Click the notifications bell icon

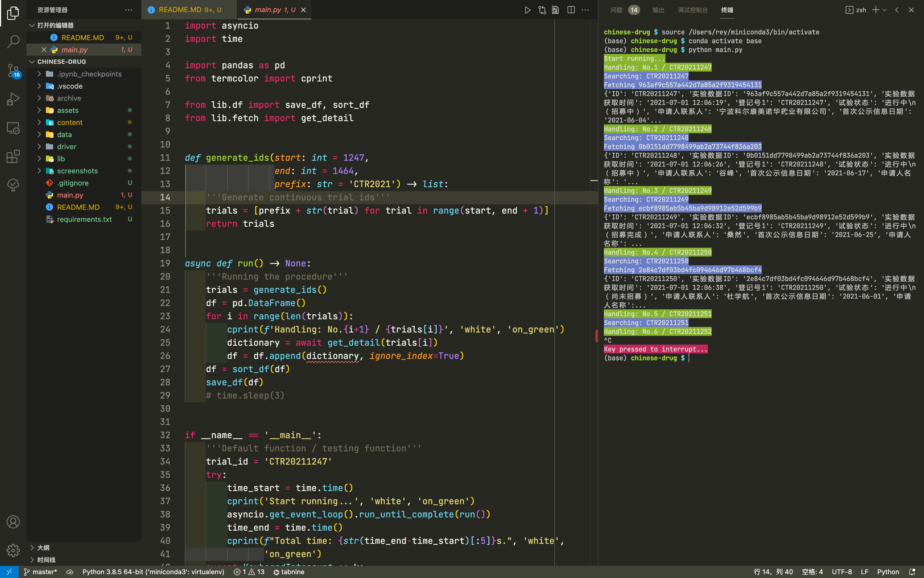(912, 572)
